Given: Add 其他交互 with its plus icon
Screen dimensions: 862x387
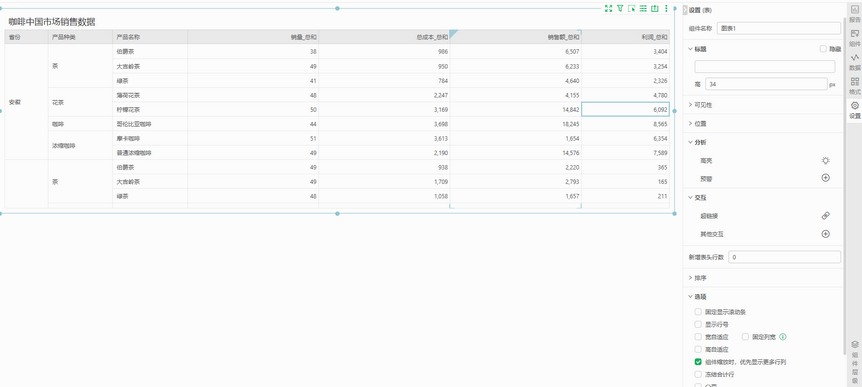Looking at the screenshot, I should coord(825,234).
